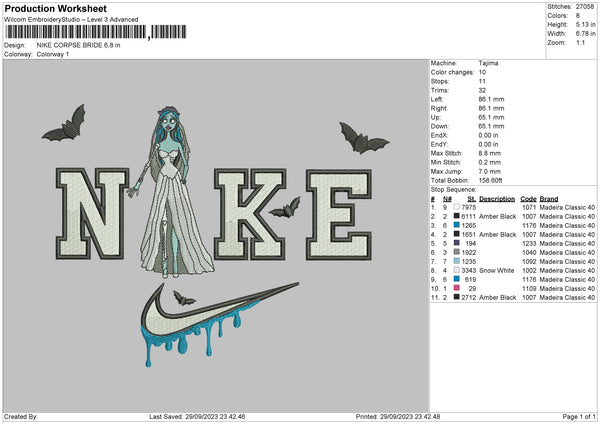Image resolution: width=600 pixels, height=424 pixels.
Task: Select the Colorway 1 value
Action: (53, 54)
